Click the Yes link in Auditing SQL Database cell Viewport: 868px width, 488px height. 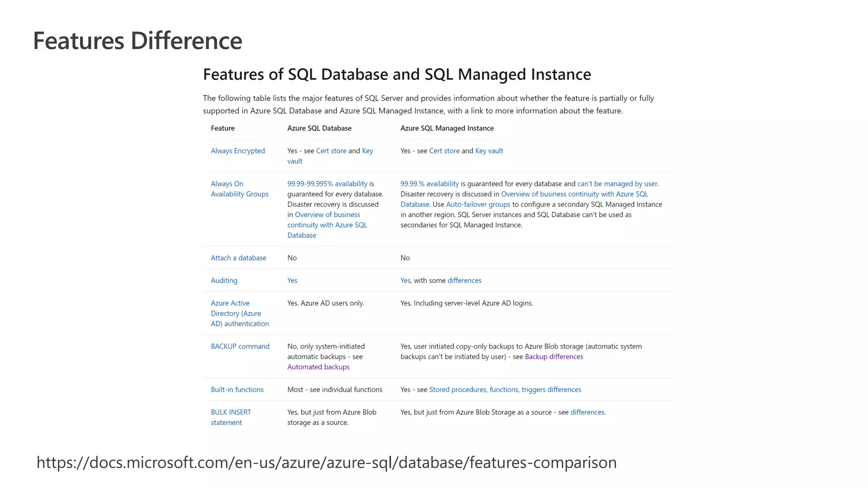pos(292,280)
